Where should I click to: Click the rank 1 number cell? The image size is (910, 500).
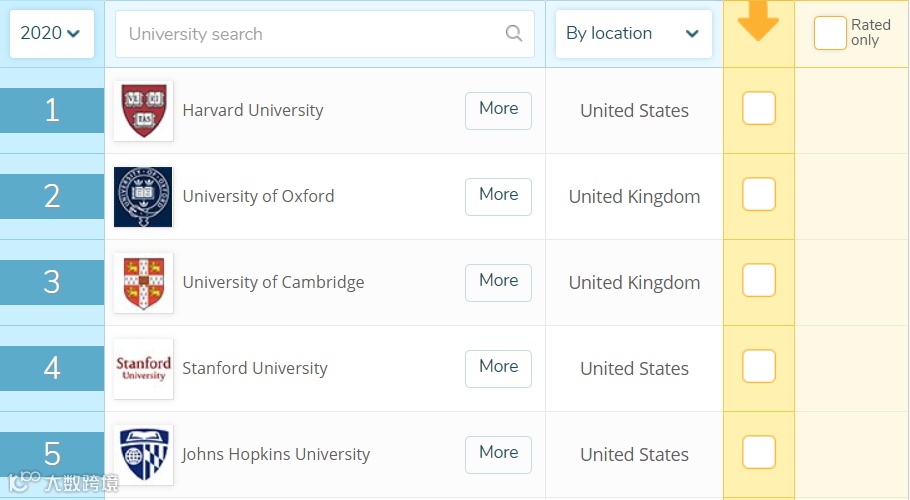point(52,110)
